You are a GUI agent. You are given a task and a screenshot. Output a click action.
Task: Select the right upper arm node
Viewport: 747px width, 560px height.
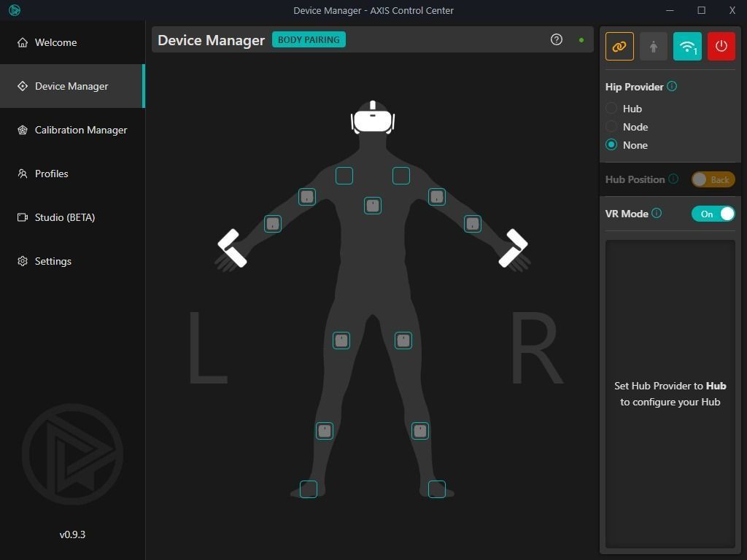point(437,197)
